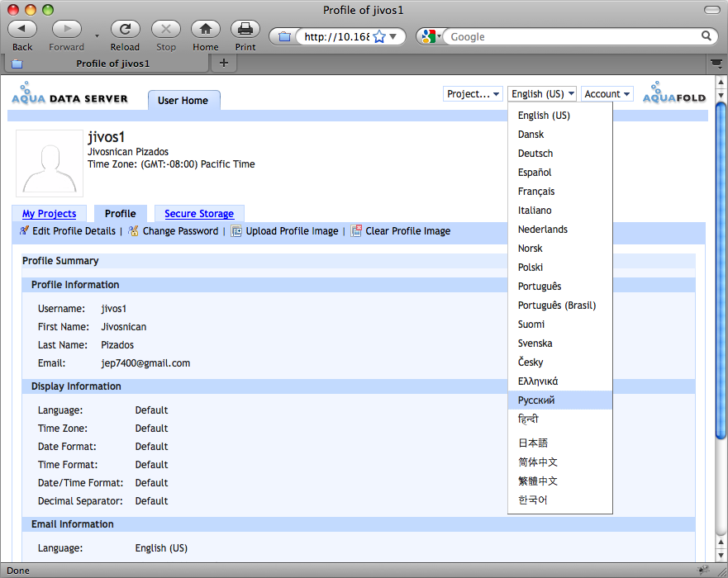Click the Edit Profile Details icon
Image resolution: width=728 pixels, height=578 pixels.
pos(24,230)
